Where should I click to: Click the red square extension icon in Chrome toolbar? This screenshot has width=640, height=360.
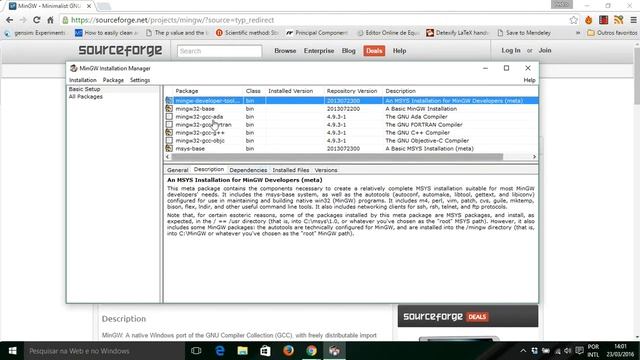(604, 20)
